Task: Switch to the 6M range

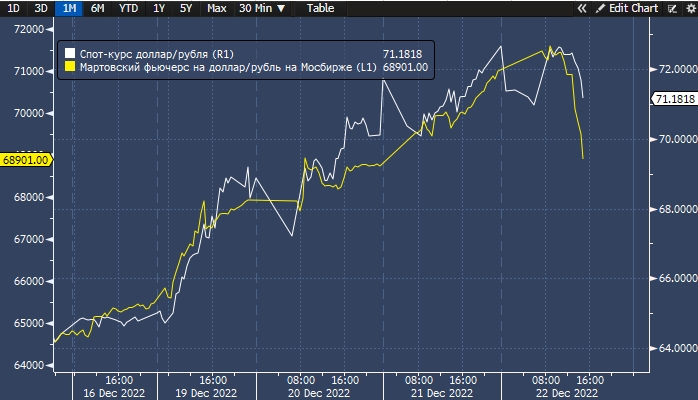Action: (97, 8)
